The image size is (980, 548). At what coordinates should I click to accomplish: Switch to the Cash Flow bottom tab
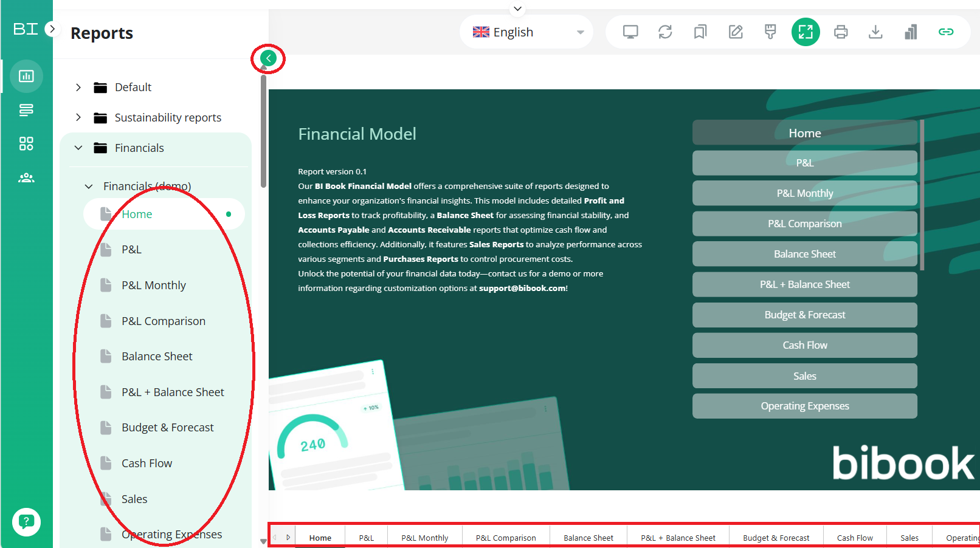coord(855,538)
